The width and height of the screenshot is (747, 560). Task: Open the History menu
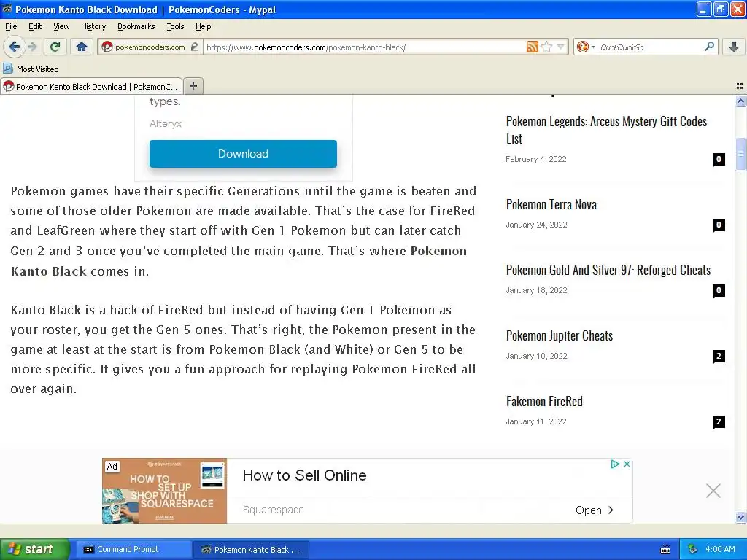[93, 26]
